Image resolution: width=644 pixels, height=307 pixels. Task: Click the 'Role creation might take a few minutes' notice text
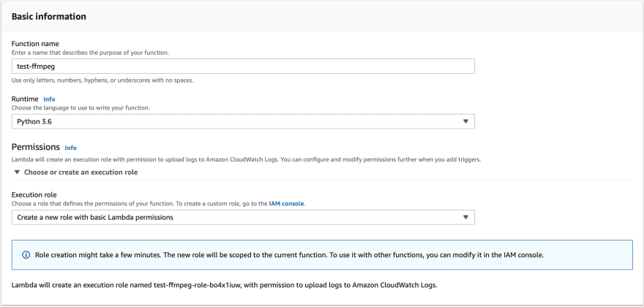coord(290,255)
